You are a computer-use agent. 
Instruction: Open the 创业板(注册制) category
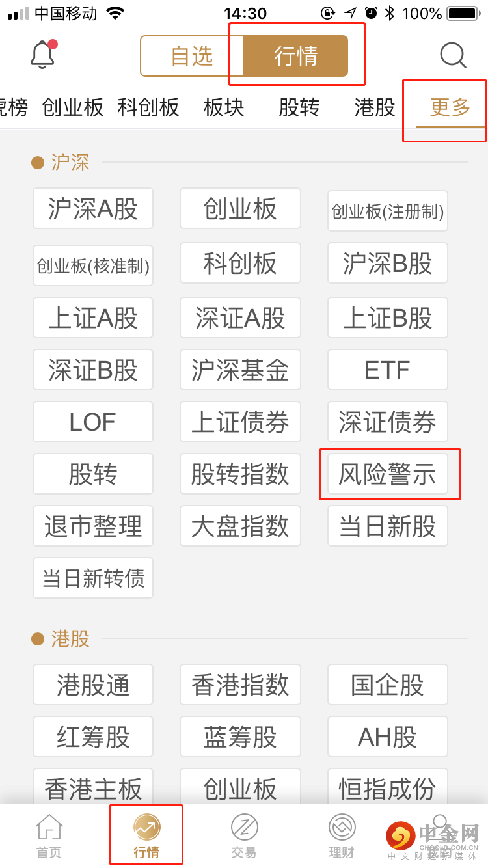point(388,211)
